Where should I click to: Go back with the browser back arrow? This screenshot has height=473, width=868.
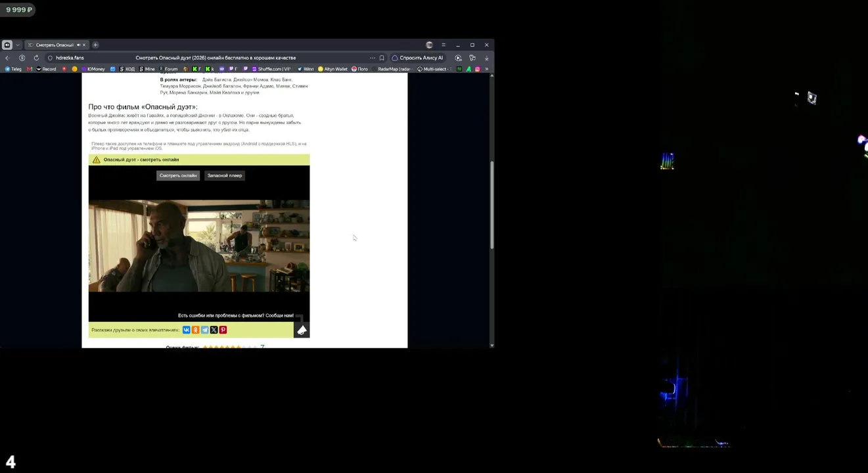tap(7, 58)
